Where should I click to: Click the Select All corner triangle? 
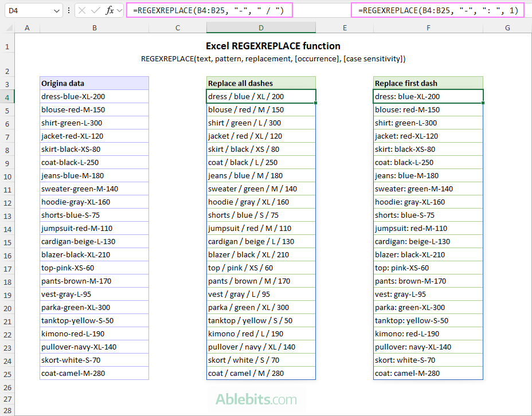(9, 28)
